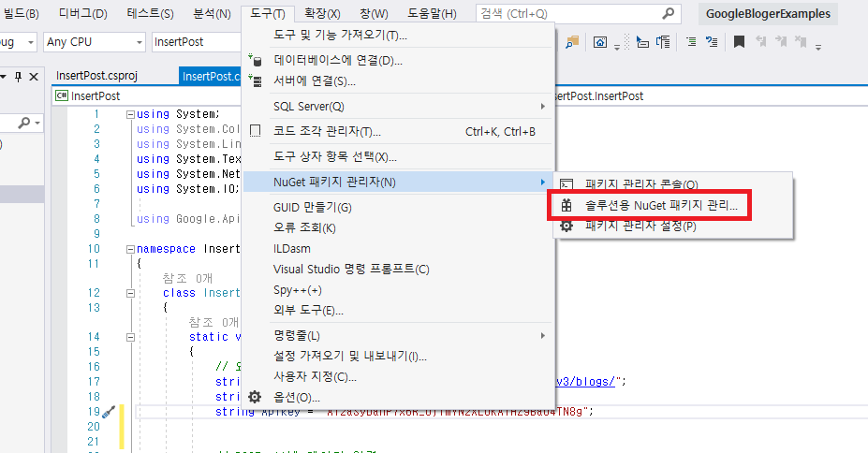Viewport: 868px width, 453px height.
Task: Launch ILDasm from the tools menu
Action: pyautogui.click(x=399, y=249)
